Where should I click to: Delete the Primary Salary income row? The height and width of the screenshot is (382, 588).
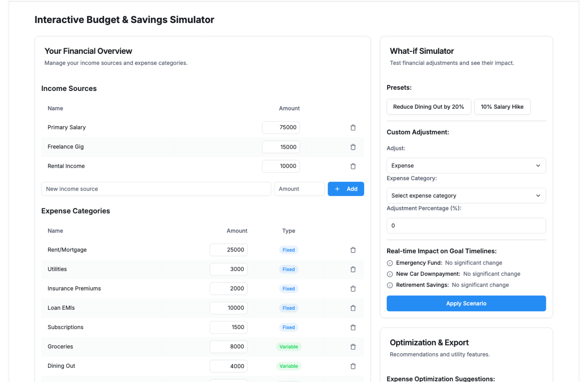353,128
